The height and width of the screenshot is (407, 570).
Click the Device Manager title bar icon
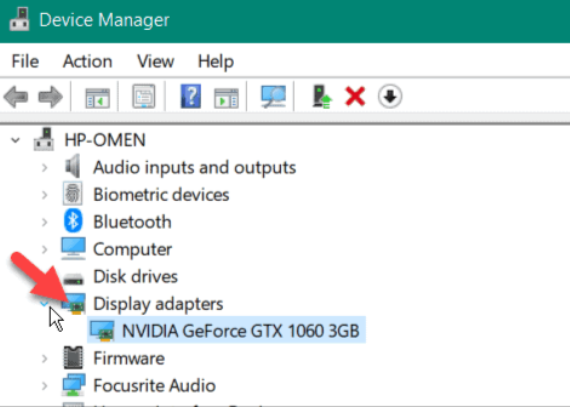19,20
